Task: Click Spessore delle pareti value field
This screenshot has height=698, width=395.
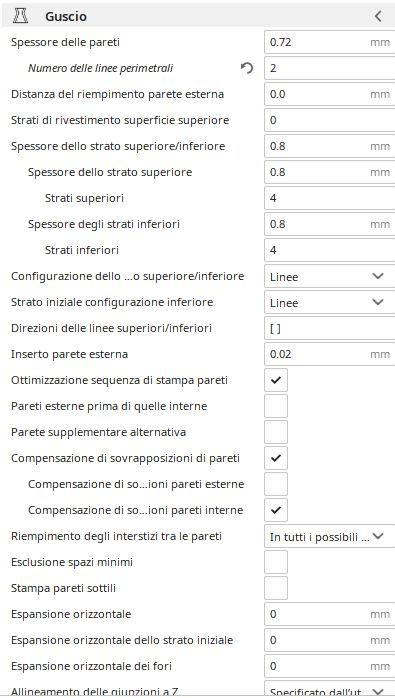Action: tap(330, 42)
